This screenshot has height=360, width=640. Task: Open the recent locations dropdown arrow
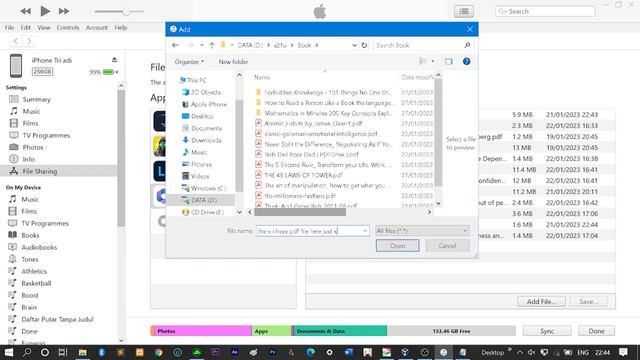click(x=202, y=45)
